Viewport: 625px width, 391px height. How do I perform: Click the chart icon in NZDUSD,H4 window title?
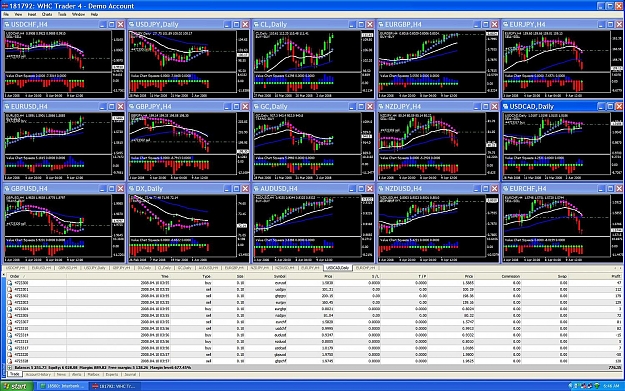pyautogui.click(x=381, y=189)
